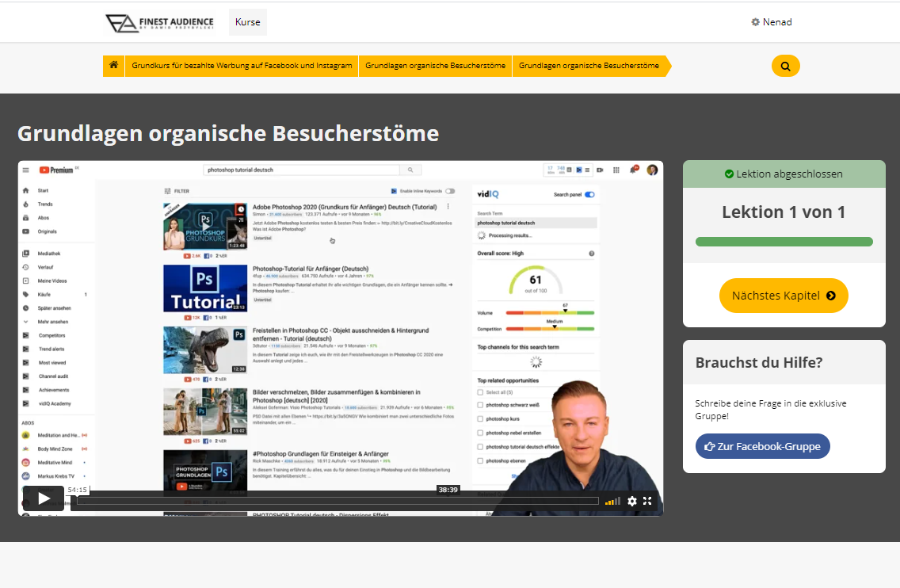The image size is (900, 588).
Task: Select Trends in the YouTube sidebar
Action: (x=45, y=204)
